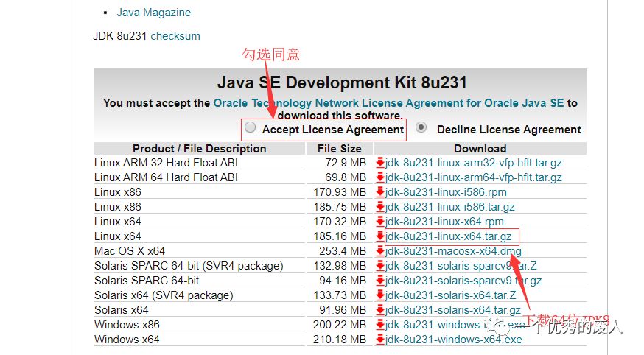Download jdk-8u231-macosx-x64.dmg
Screen dimensions: 644x355
tap(453, 251)
